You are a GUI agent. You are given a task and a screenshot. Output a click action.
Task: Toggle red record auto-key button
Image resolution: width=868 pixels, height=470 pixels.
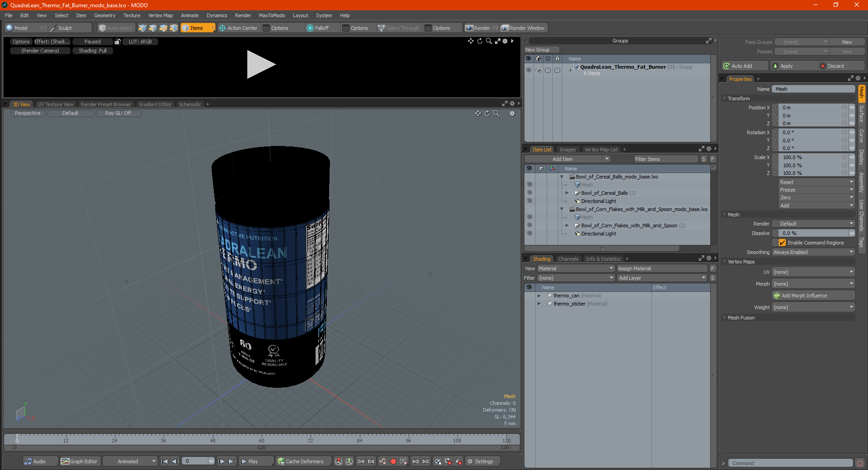pyautogui.click(x=393, y=461)
